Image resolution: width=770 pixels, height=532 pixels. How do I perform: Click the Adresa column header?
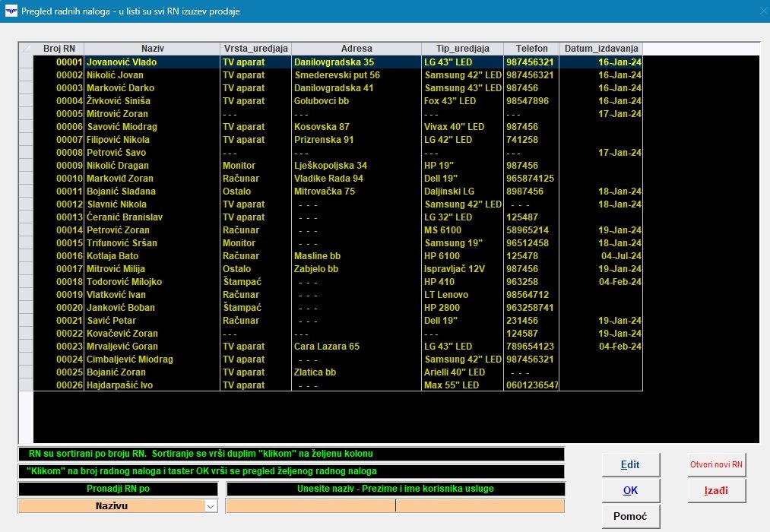coord(356,49)
